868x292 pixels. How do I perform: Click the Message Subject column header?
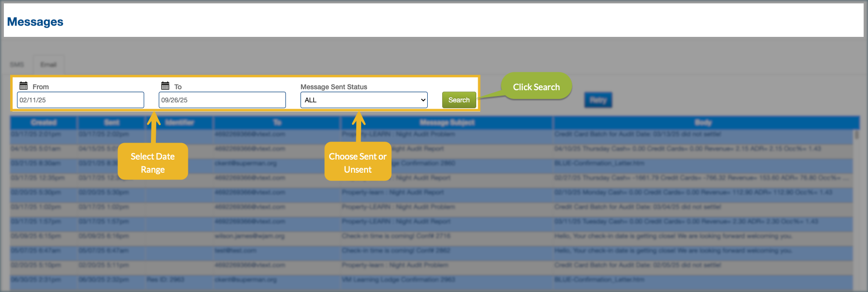point(447,122)
